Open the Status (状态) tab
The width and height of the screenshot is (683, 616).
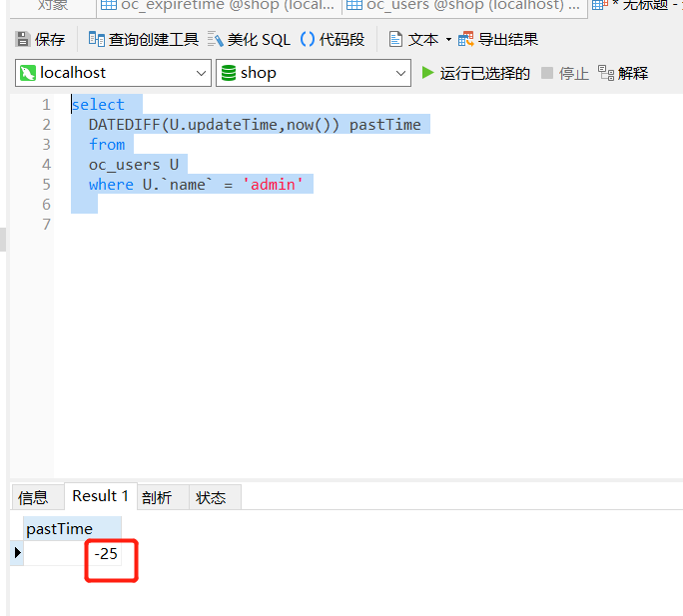[215, 497]
